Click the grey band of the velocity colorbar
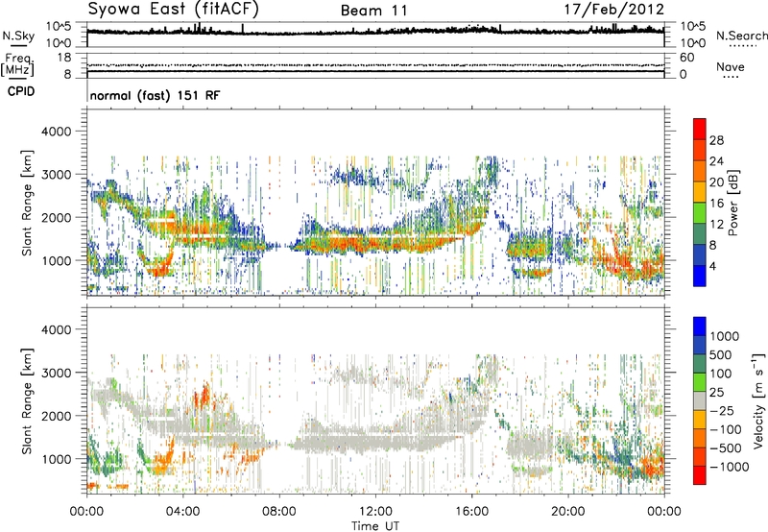768x532 pixels. (x=700, y=401)
